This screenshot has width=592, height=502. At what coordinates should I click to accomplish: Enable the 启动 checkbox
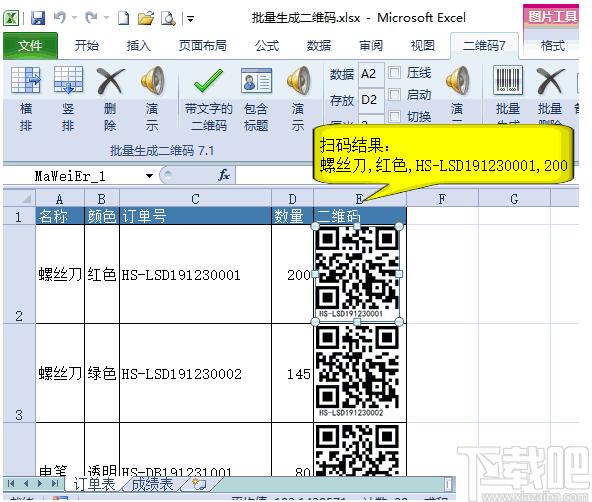tap(394, 94)
